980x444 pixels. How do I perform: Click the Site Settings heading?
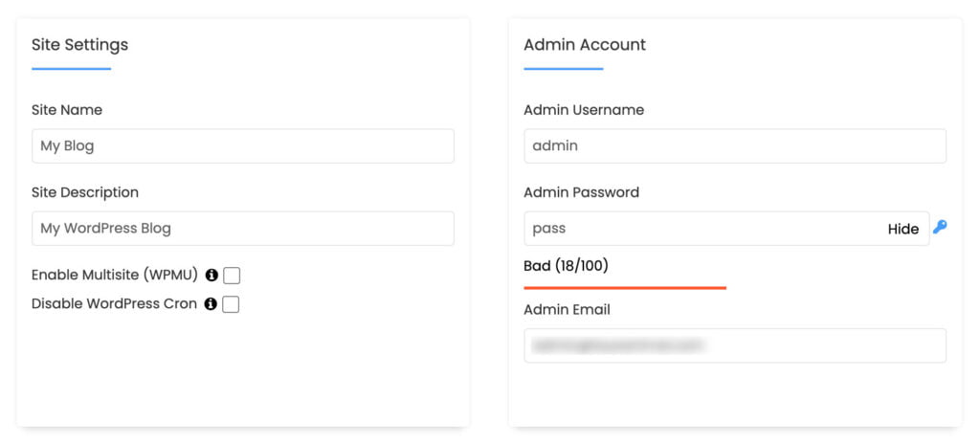point(80,44)
